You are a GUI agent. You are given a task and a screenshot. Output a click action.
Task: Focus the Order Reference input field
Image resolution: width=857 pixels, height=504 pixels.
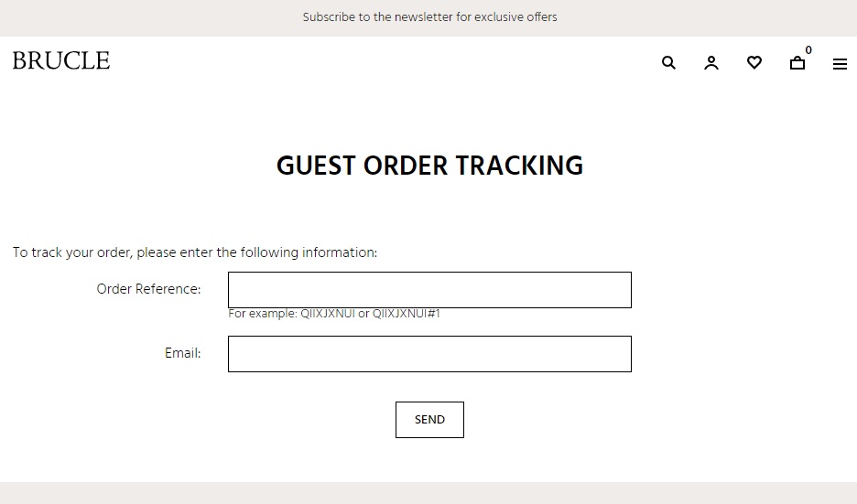pos(429,290)
